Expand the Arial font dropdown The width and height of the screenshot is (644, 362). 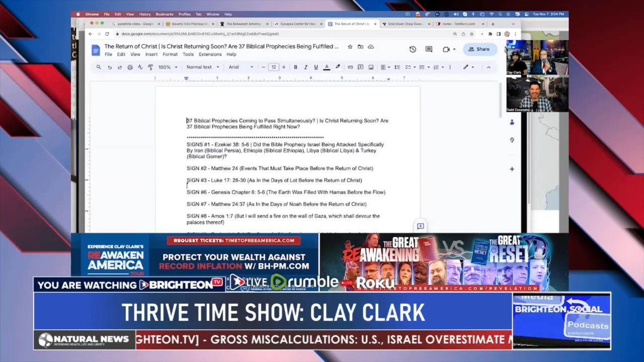[x=240, y=67]
